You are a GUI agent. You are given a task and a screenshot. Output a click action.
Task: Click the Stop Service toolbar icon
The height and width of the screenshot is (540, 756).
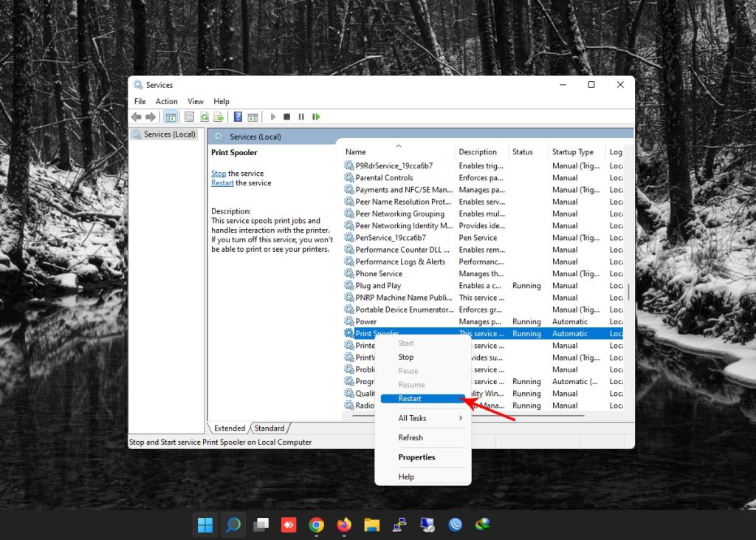(x=287, y=117)
